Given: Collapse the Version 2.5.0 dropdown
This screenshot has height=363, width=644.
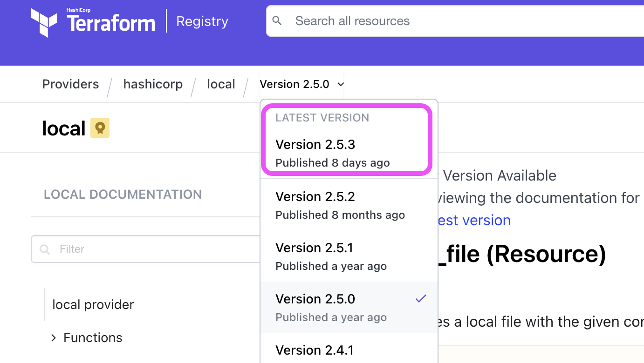Looking at the screenshot, I should click(x=302, y=84).
